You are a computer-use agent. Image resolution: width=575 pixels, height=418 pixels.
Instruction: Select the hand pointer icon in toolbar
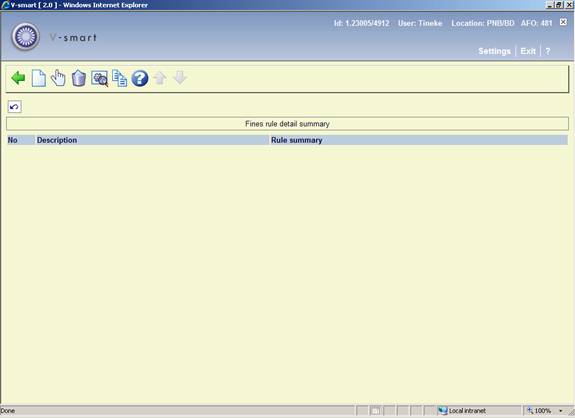pyautogui.click(x=58, y=78)
